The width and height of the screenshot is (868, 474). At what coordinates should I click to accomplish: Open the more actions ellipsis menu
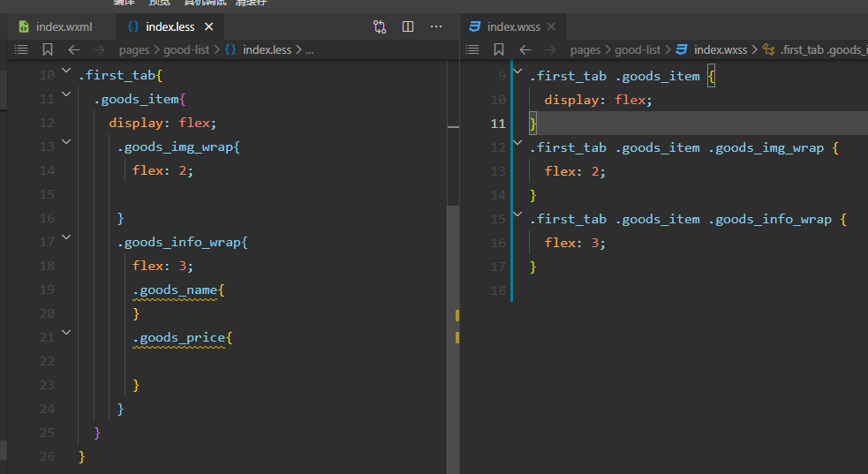[x=436, y=26]
